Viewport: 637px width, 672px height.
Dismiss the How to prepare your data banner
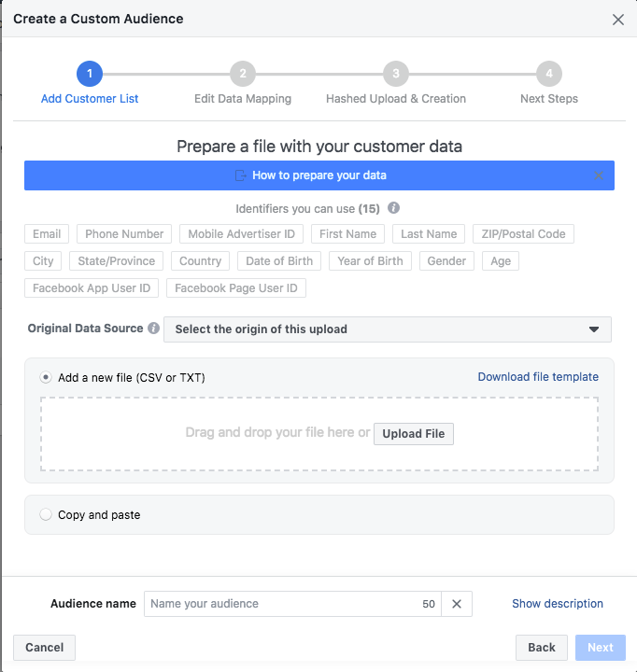(x=599, y=175)
